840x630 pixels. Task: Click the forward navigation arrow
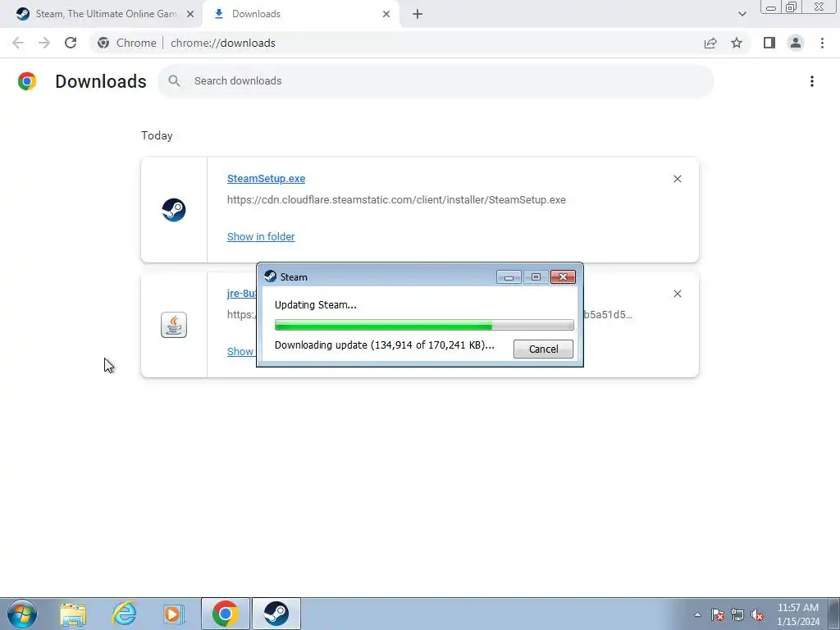(44, 43)
